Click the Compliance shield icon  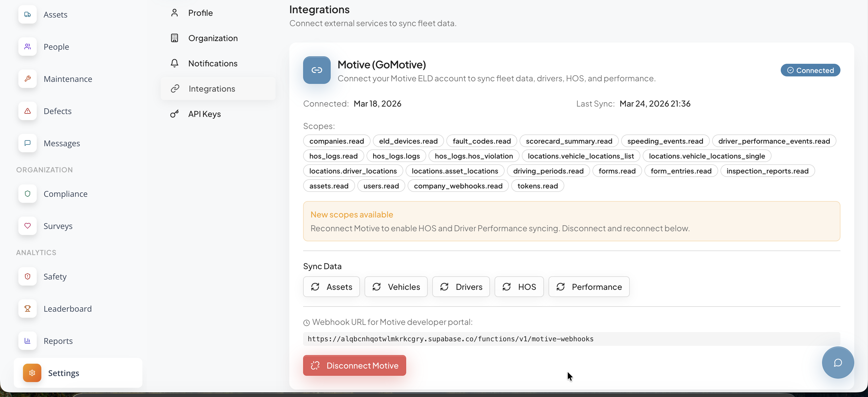pos(28,194)
